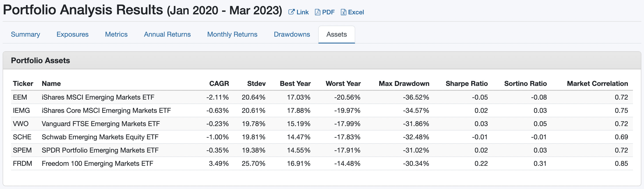Select the Monthly Returns tab
The width and height of the screenshot is (644, 189).
(232, 34)
